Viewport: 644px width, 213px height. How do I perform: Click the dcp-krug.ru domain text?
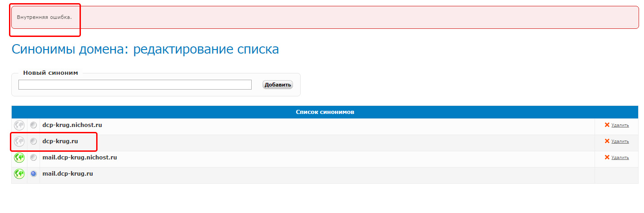coord(60,141)
